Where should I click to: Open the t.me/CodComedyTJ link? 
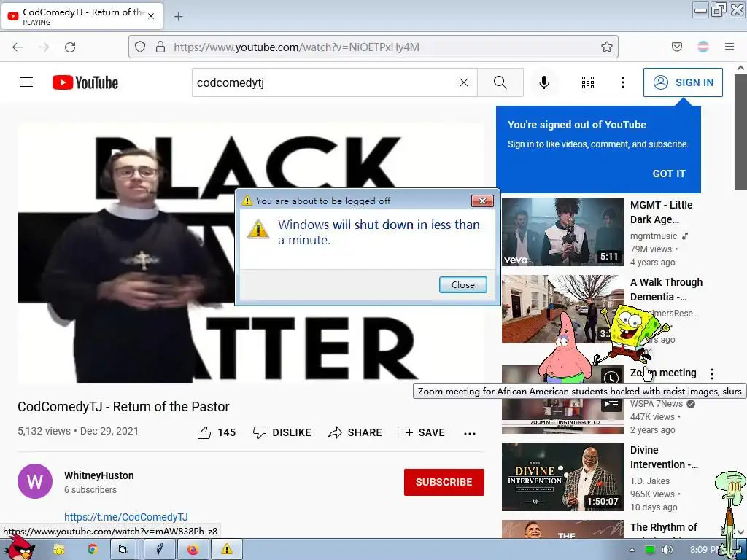point(125,517)
